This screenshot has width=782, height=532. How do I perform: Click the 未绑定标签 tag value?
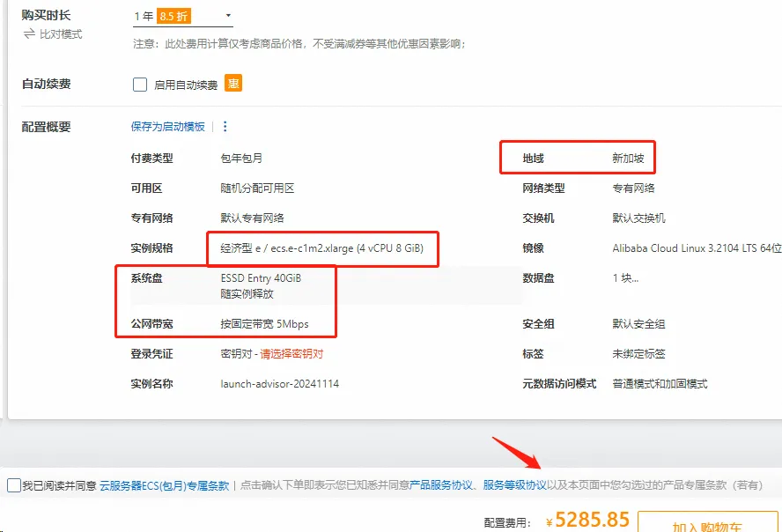tap(638, 354)
